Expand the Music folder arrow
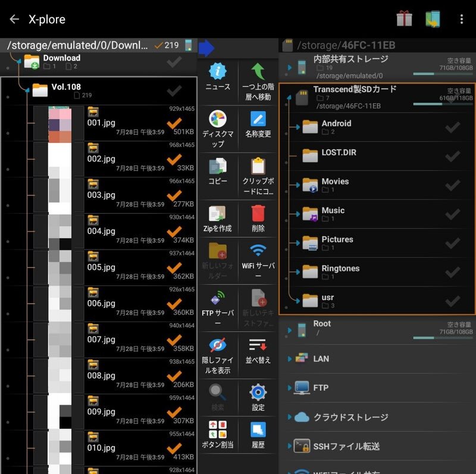The width and height of the screenshot is (476, 474). pos(298,214)
